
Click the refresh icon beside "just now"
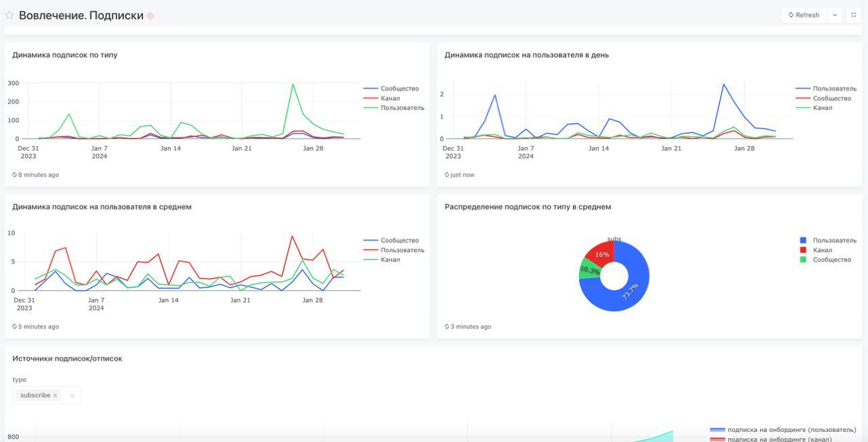[x=447, y=175]
